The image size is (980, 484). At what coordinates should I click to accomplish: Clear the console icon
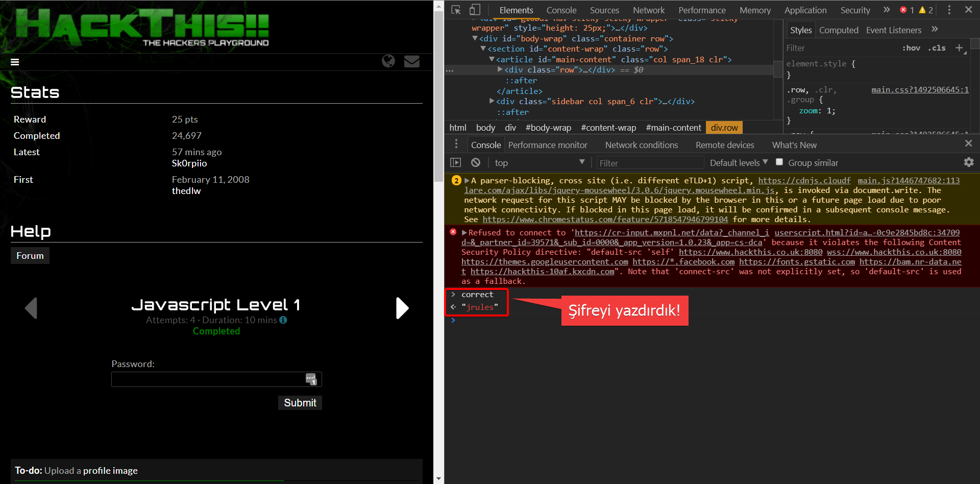click(476, 162)
